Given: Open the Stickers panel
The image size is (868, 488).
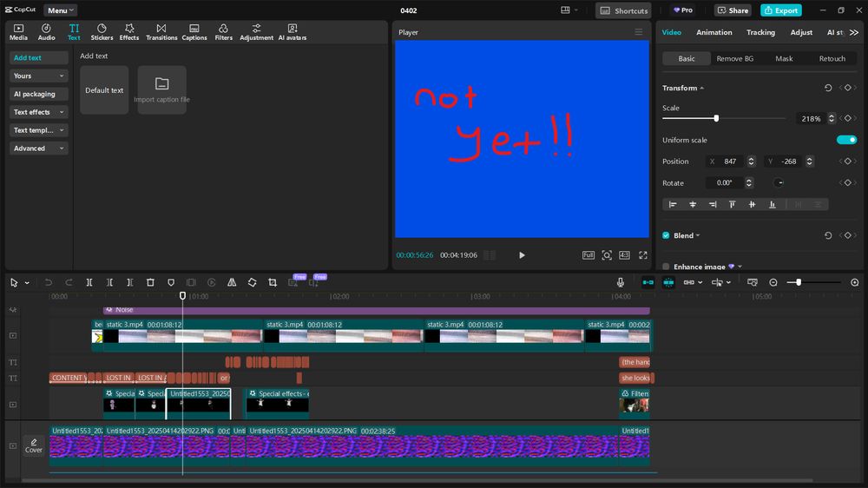Looking at the screenshot, I should (102, 32).
